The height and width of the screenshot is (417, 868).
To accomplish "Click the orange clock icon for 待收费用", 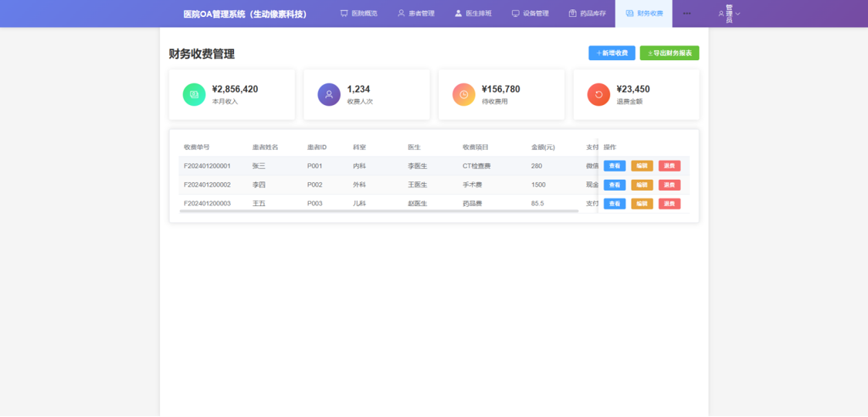I will [464, 94].
